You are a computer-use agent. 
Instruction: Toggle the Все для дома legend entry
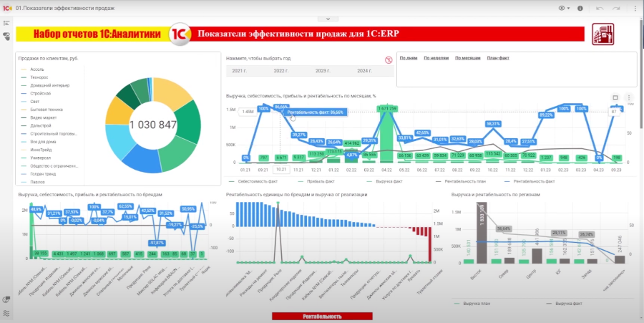click(x=38, y=142)
